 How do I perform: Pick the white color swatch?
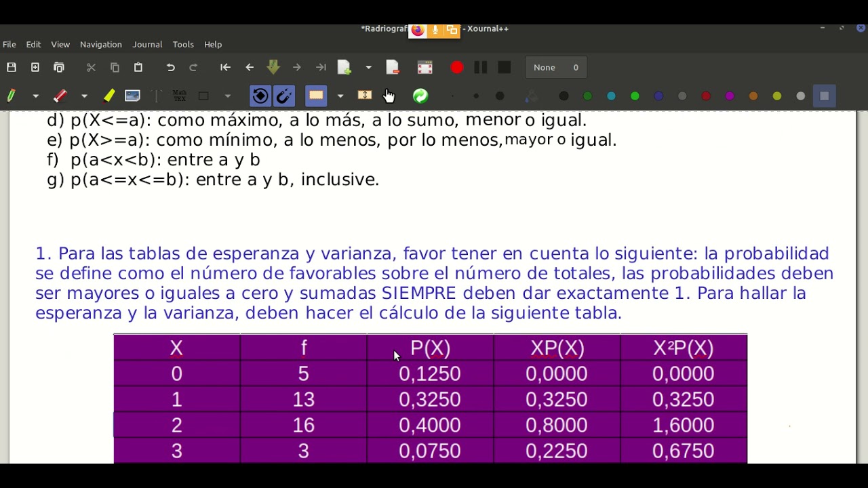pos(801,96)
